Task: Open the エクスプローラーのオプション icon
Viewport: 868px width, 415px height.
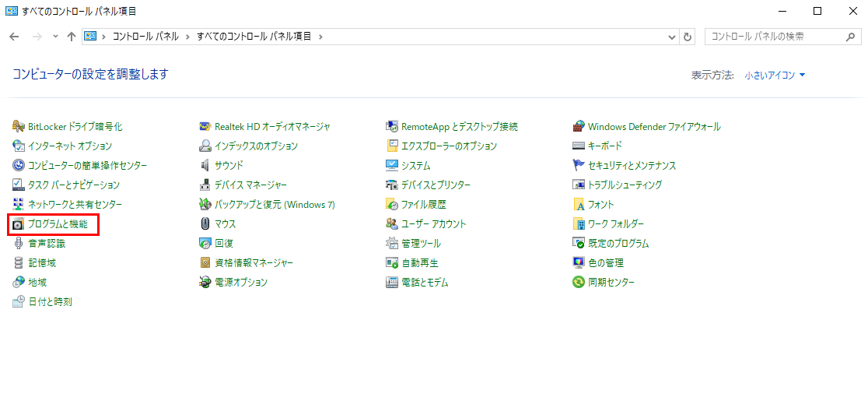Action: point(393,146)
